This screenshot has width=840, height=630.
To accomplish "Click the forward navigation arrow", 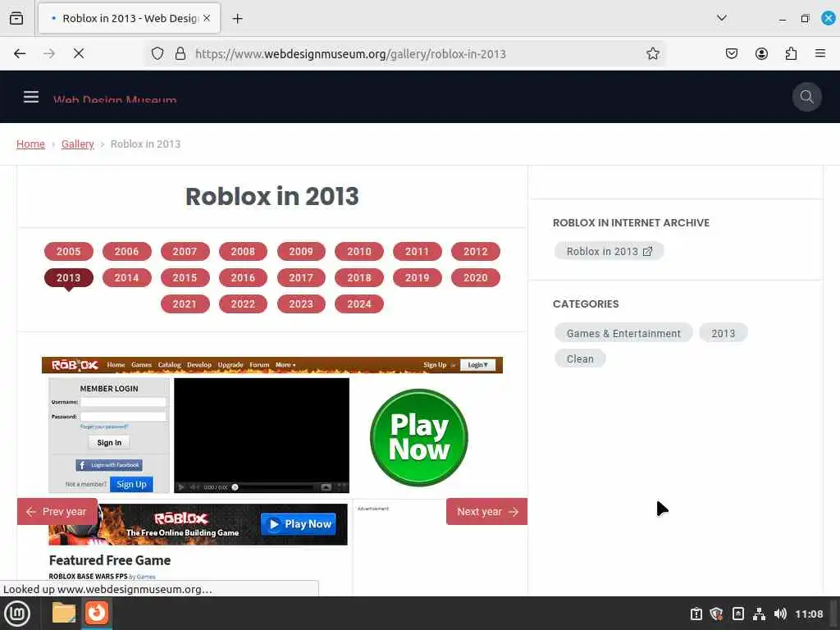I will coord(49,53).
